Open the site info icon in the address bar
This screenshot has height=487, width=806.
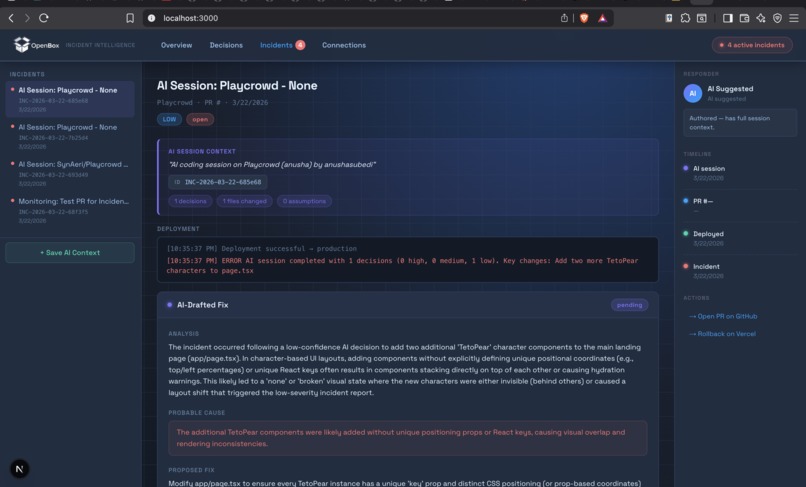[152, 18]
